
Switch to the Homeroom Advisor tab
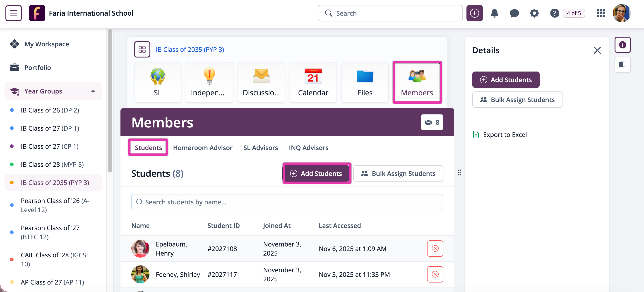pos(202,148)
